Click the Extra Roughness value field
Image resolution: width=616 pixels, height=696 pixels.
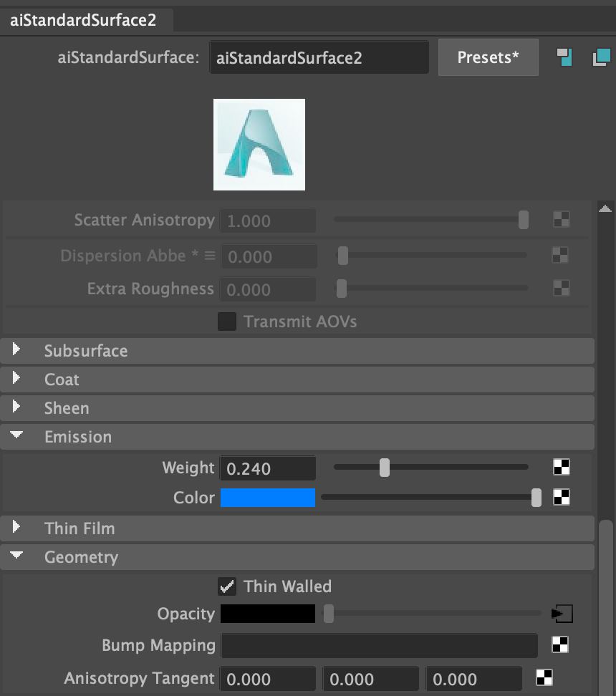268,289
